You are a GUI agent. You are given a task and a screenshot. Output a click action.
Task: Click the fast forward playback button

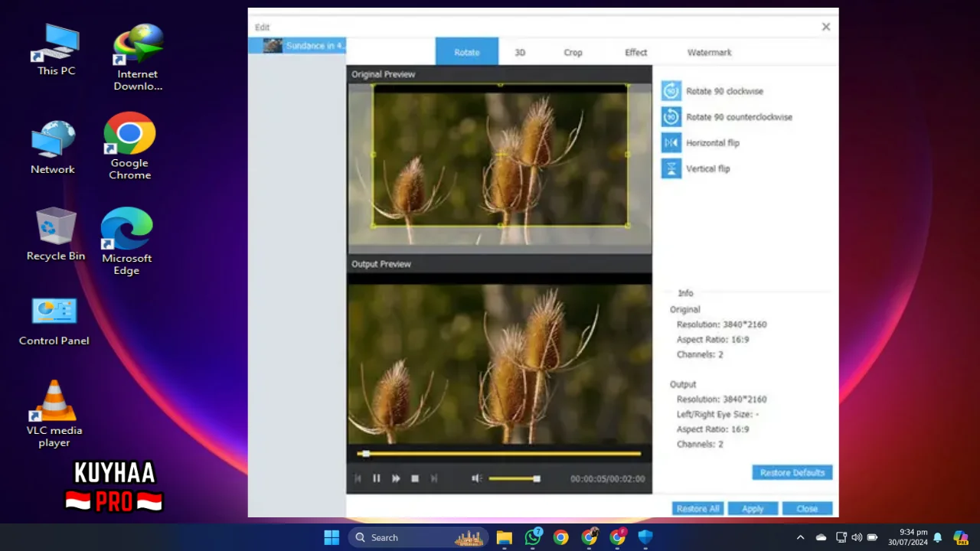pos(396,478)
